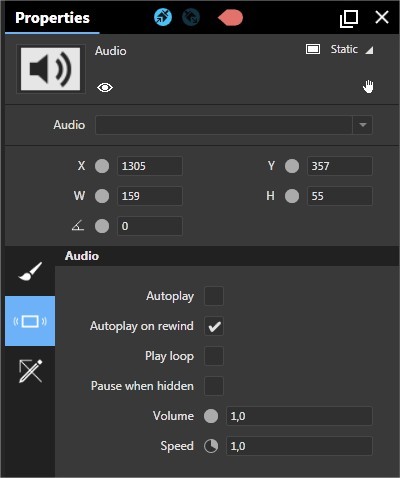This screenshot has width=400, height=478.
Task: Click the angle rotation icon
Action: [78, 225]
